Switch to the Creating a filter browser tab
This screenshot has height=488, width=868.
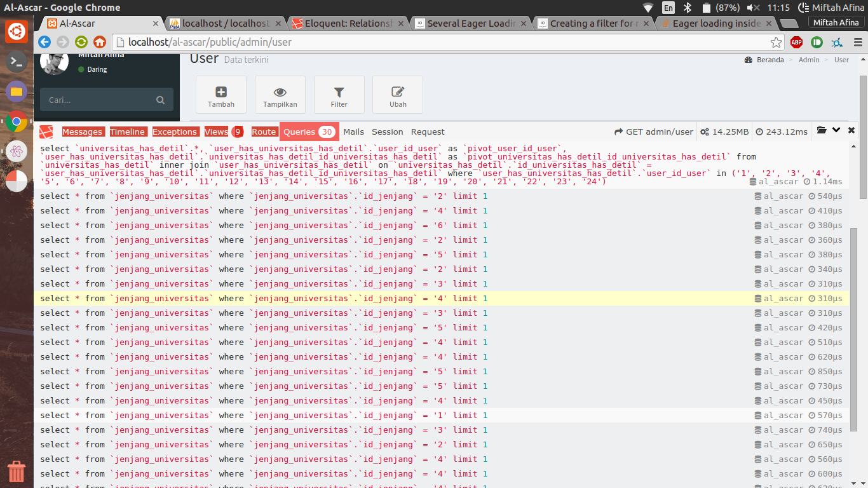[x=593, y=24]
